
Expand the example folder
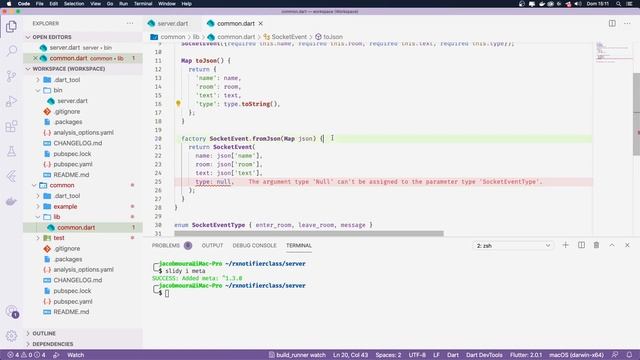pyautogui.click(x=38, y=207)
